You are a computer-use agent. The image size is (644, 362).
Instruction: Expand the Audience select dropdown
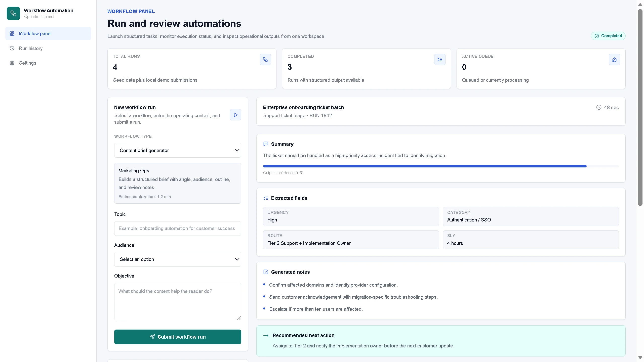[178, 259]
